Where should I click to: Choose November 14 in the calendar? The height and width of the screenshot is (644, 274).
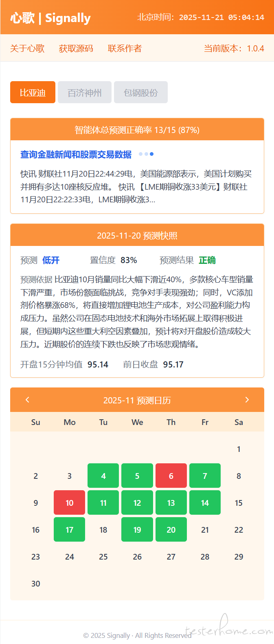point(205,503)
